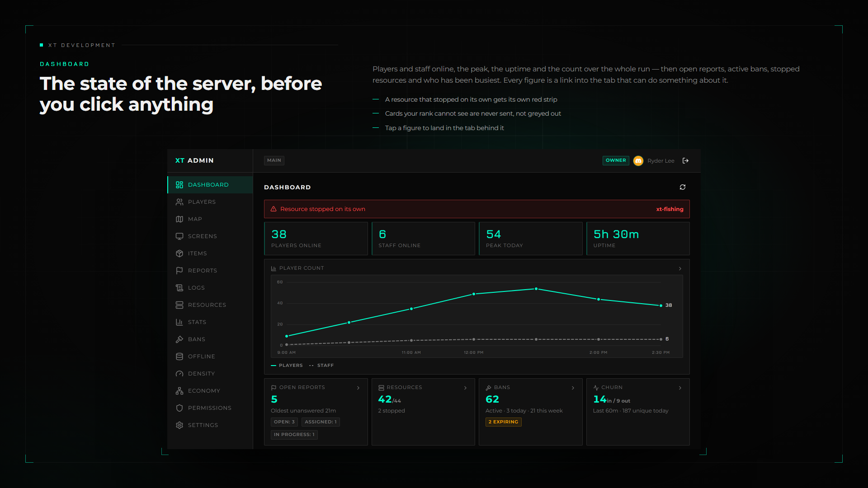Image resolution: width=868 pixels, height=488 pixels.
Task: Refresh the dashboard with the reload icon
Action: 683,187
